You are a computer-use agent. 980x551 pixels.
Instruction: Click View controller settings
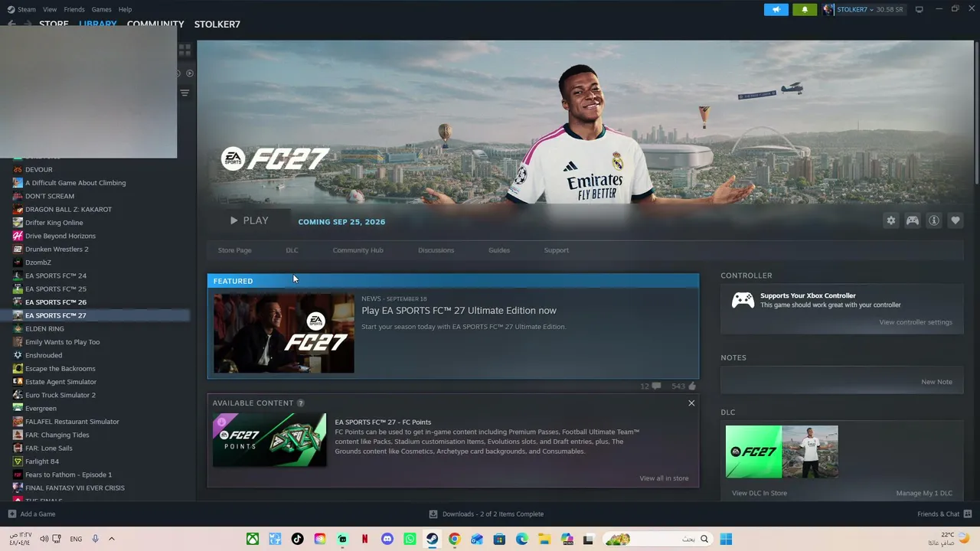(x=916, y=322)
